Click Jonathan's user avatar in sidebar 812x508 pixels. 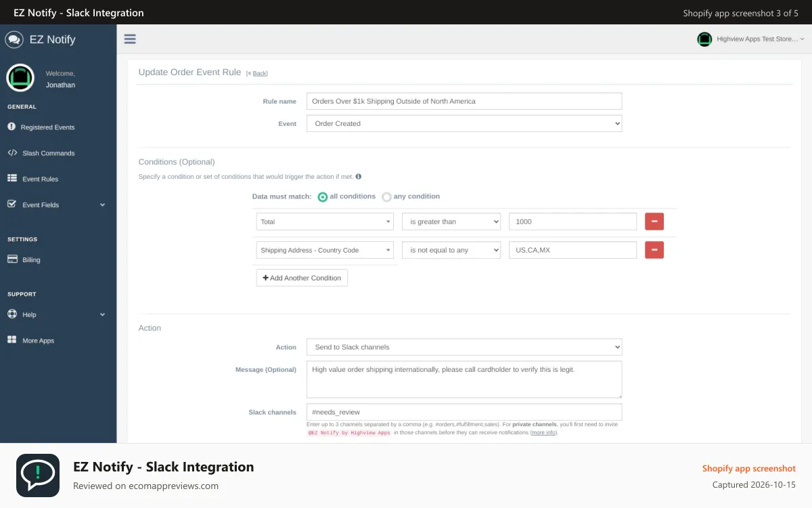pyautogui.click(x=20, y=78)
